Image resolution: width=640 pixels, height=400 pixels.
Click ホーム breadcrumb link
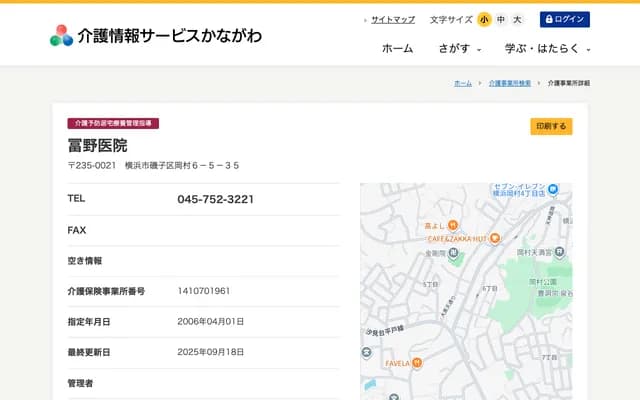[463, 83]
